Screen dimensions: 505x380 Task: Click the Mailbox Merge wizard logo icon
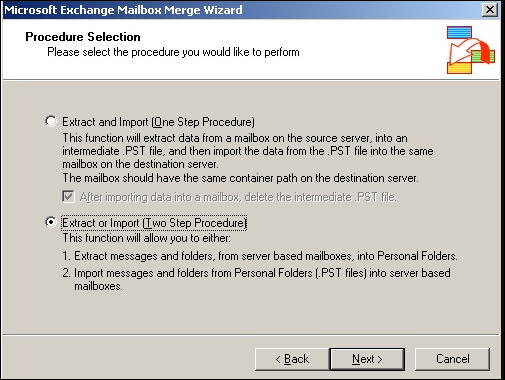pyautogui.click(x=471, y=50)
